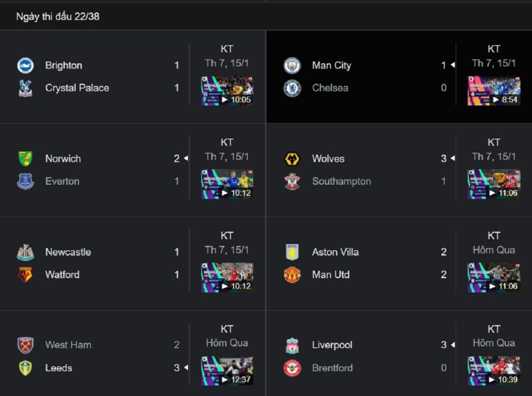Viewport: 532px width, 396px height.
Task: Play Norwich vs Everton highlights thumbnail
Action: point(227,184)
